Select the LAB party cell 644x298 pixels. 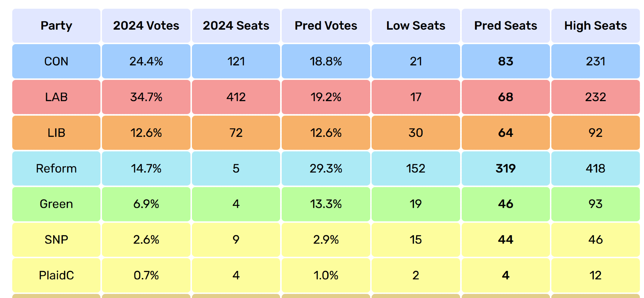(56, 97)
